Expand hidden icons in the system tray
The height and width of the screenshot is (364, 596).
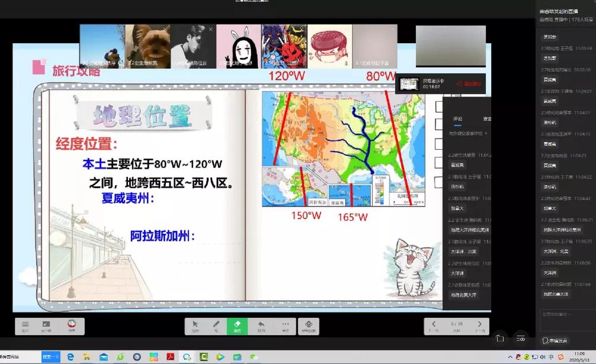(510, 357)
